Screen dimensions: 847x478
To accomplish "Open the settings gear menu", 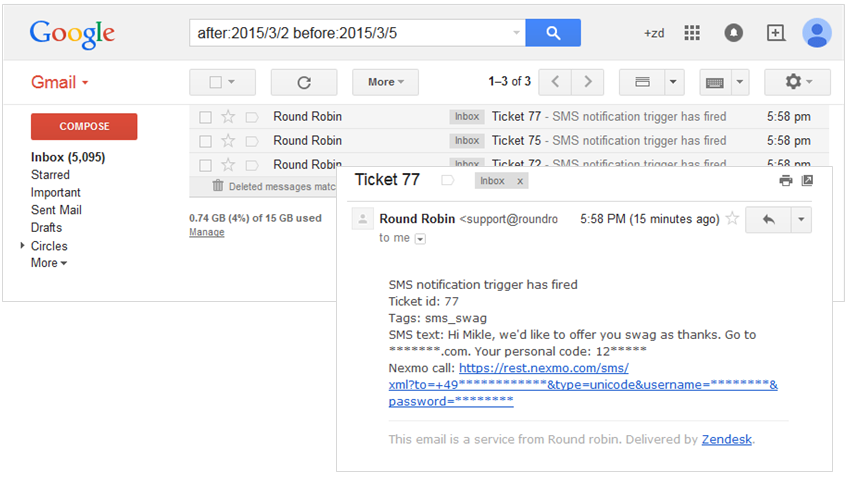I will tap(797, 82).
